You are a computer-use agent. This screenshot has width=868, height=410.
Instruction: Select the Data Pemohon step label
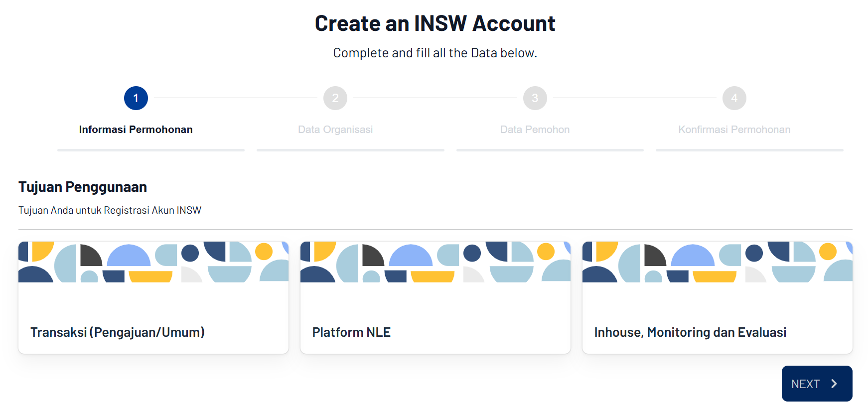(535, 130)
